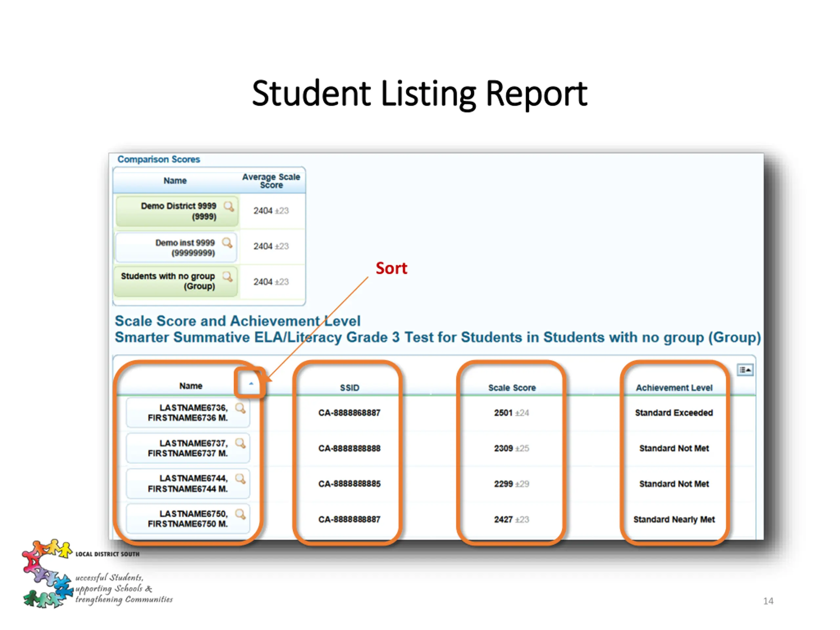Click SSID CA-8888888887

click(x=349, y=519)
